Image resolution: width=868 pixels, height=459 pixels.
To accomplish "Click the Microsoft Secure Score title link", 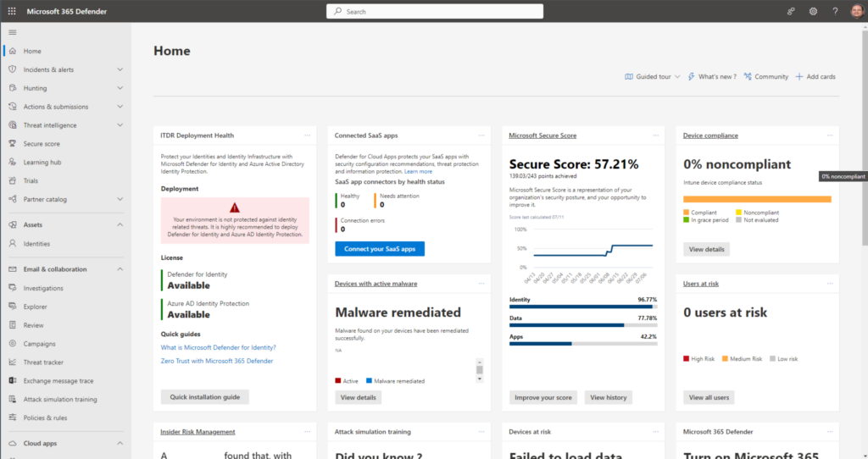I will tap(542, 135).
